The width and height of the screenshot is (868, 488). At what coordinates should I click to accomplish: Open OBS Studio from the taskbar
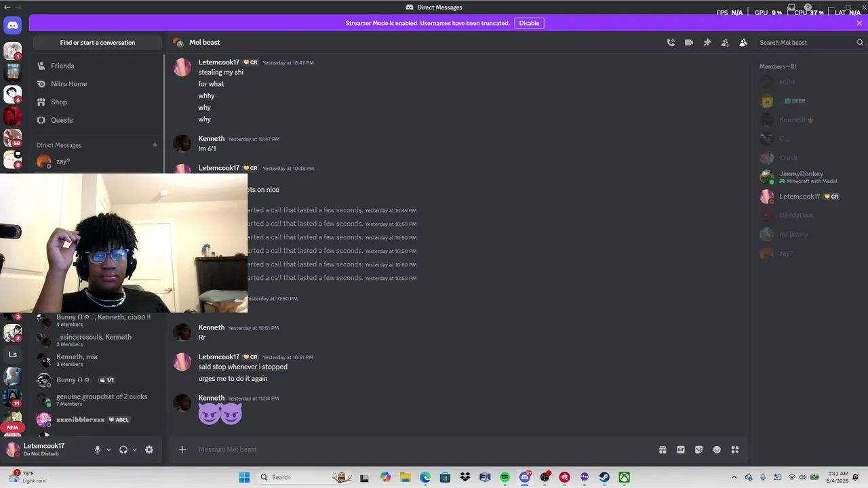click(545, 477)
